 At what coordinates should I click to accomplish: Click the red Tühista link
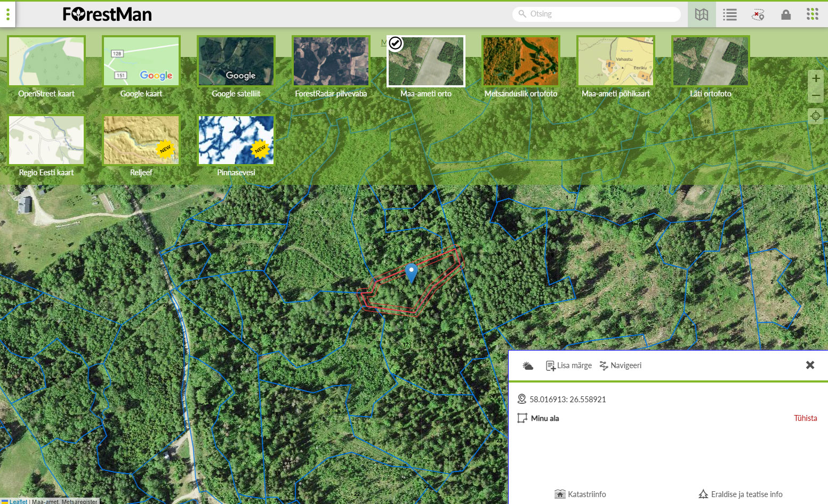coord(805,418)
